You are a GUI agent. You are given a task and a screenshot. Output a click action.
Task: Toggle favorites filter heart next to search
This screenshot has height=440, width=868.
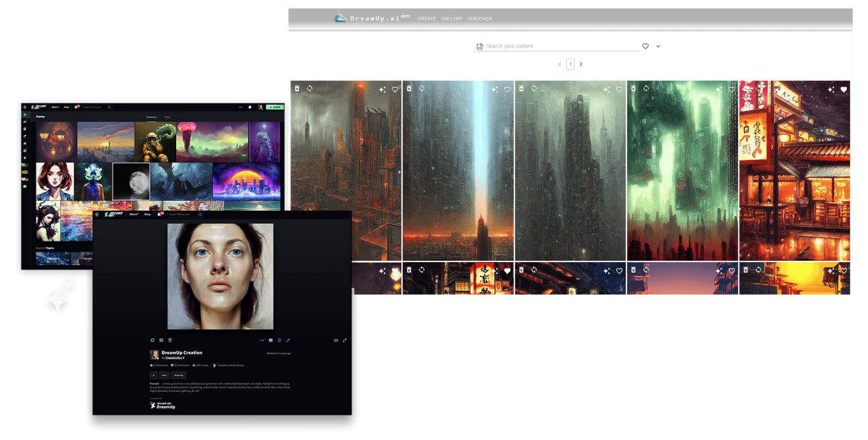(x=645, y=46)
